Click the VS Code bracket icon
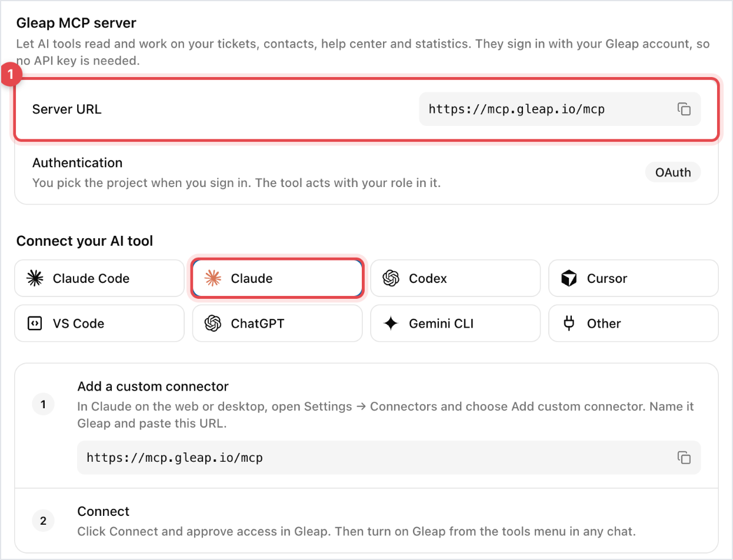Image resolution: width=733 pixels, height=560 pixels. [x=35, y=323]
